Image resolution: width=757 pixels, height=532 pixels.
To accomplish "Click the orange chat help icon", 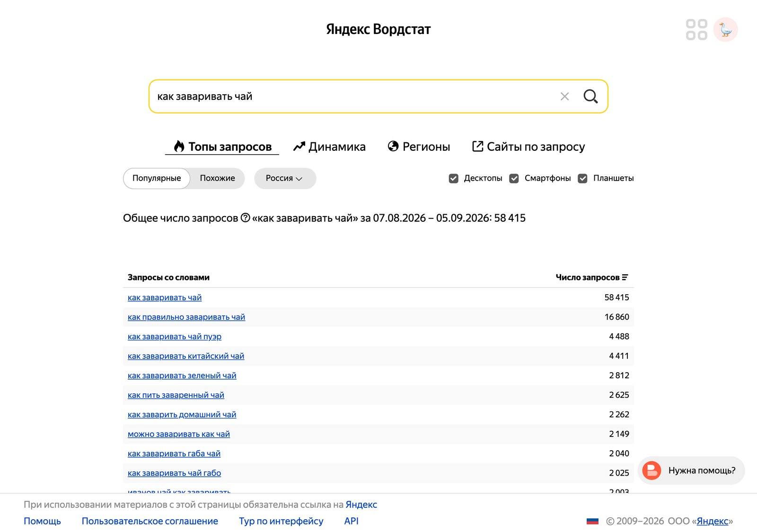I will tap(651, 471).
